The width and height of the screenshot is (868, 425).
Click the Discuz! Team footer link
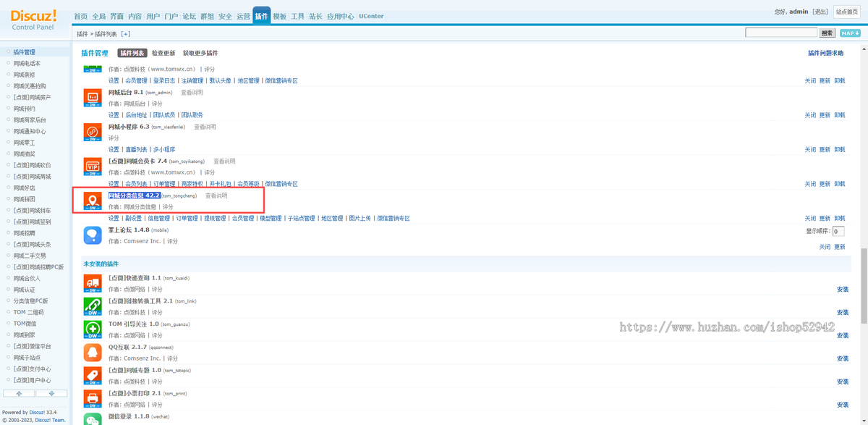pyautogui.click(x=49, y=420)
